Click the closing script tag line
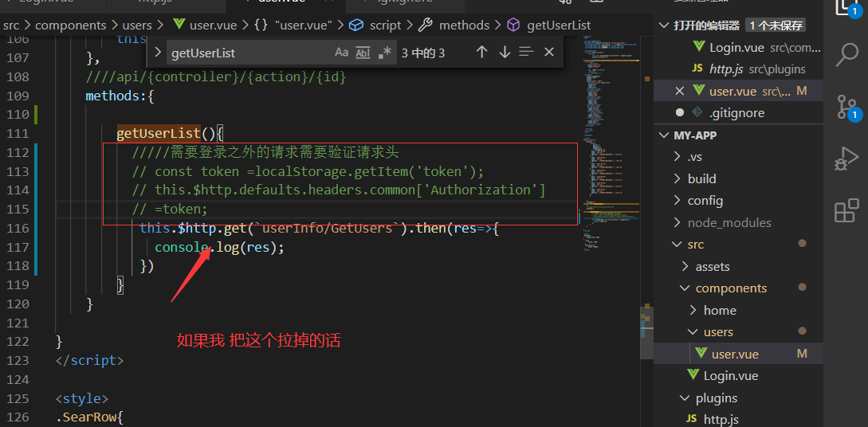This screenshot has width=868, height=427. [x=90, y=360]
